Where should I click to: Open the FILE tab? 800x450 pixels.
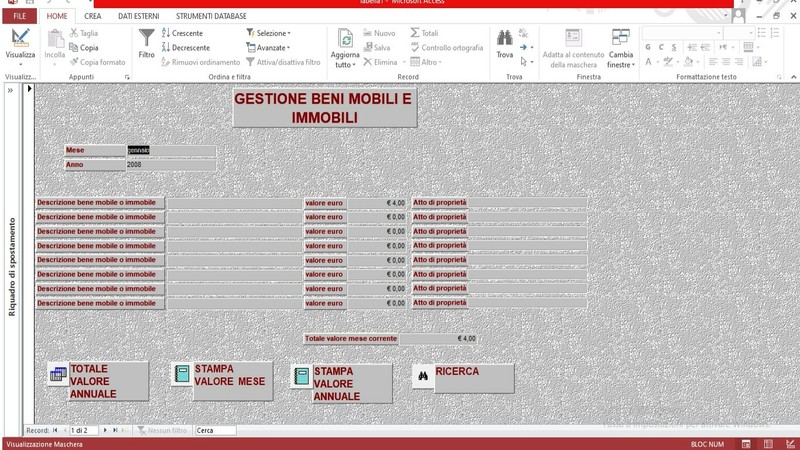[x=19, y=16]
